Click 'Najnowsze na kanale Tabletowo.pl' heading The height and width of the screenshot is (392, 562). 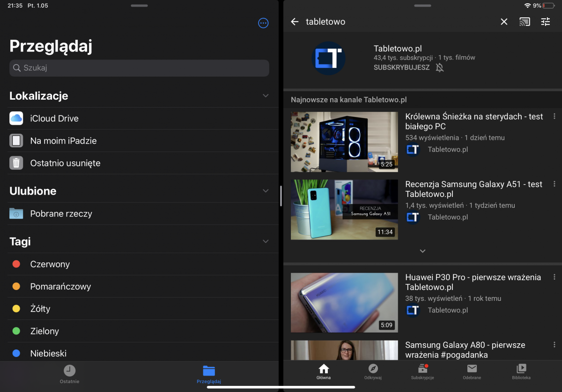348,100
